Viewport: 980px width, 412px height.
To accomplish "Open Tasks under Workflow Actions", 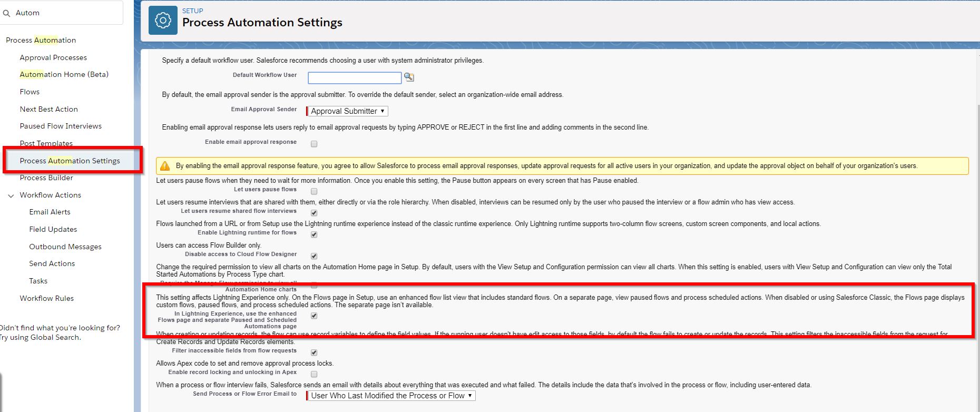I will (38, 281).
